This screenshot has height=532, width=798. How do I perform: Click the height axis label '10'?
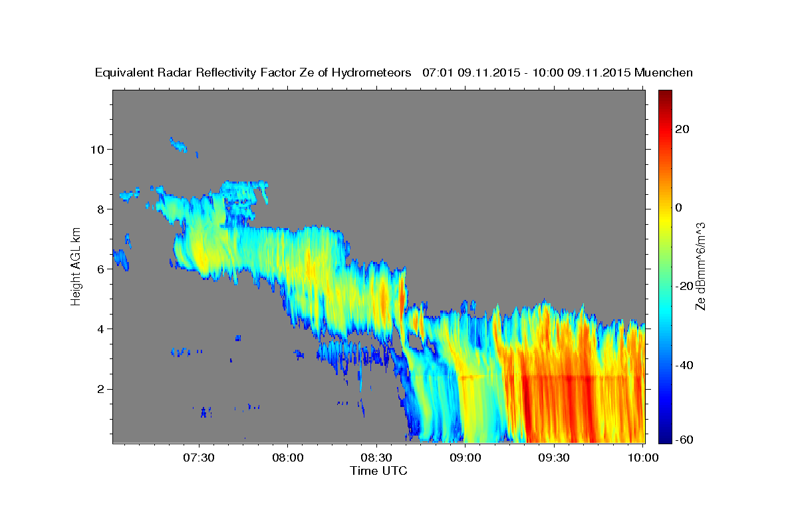(x=97, y=149)
